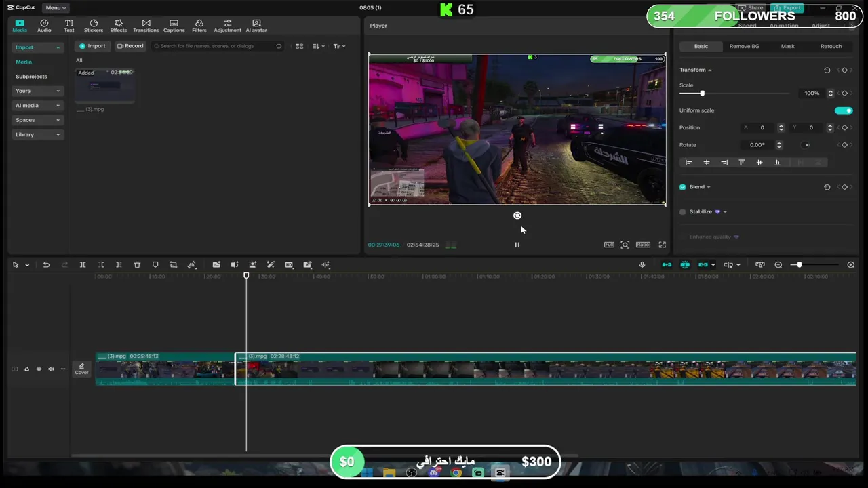Focus the media search field
868x488 pixels.
tap(217, 46)
